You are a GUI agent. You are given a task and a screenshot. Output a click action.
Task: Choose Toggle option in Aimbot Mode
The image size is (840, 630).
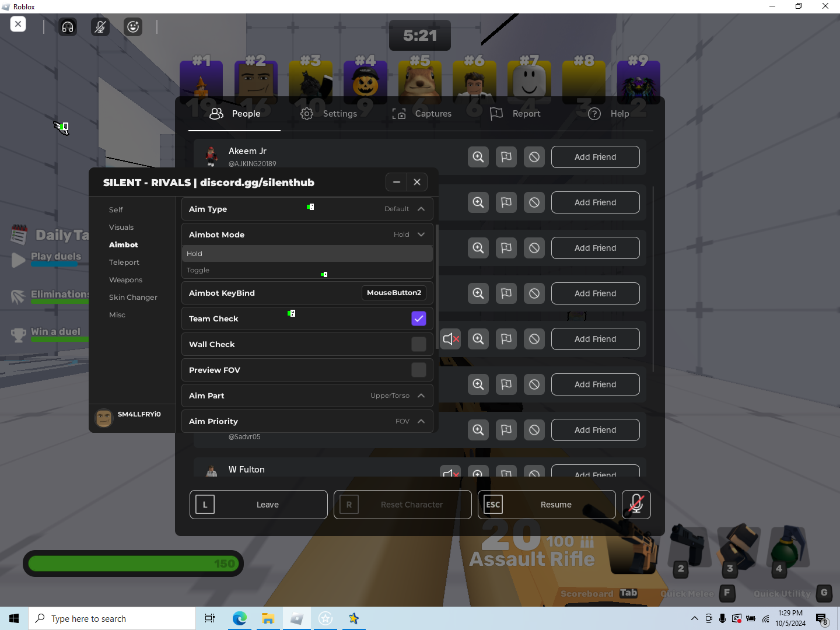(x=307, y=270)
